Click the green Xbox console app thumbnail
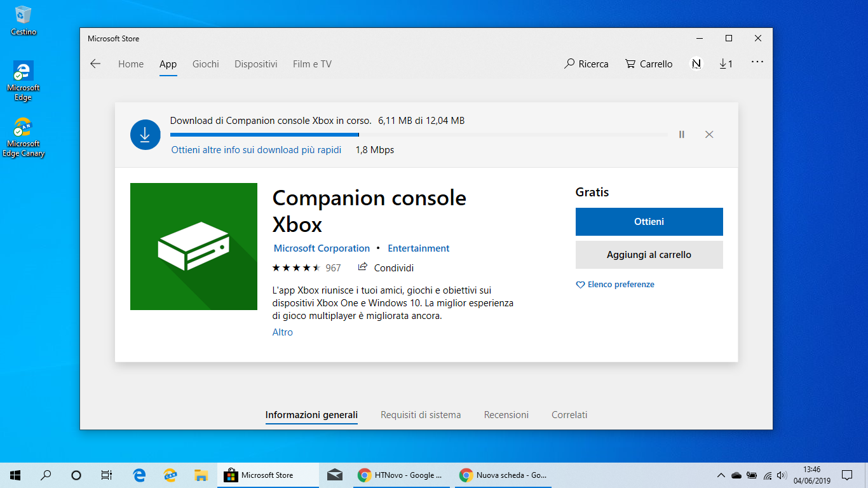The width and height of the screenshot is (868, 488). tap(194, 247)
